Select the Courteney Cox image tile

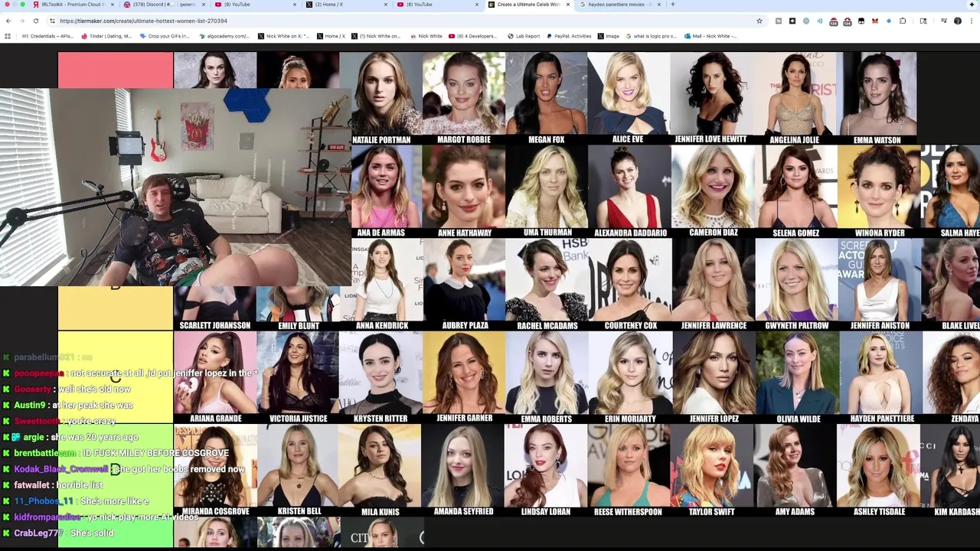coord(630,285)
